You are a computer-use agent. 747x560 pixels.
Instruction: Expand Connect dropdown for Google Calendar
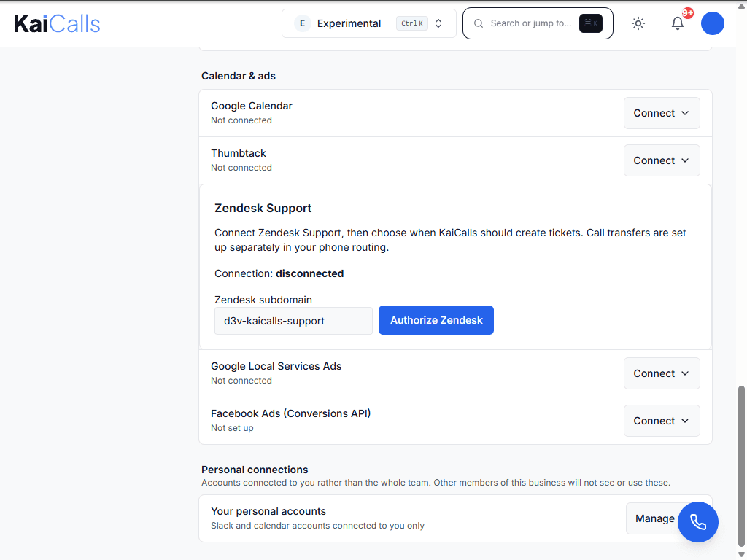pyautogui.click(x=662, y=113)
